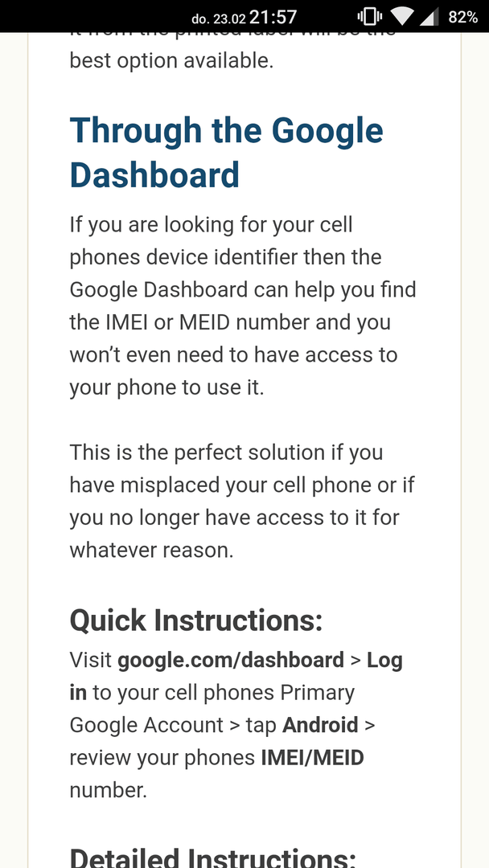Tap the cellular signal status icon
The image size is (489, 868).
[429, 17]
